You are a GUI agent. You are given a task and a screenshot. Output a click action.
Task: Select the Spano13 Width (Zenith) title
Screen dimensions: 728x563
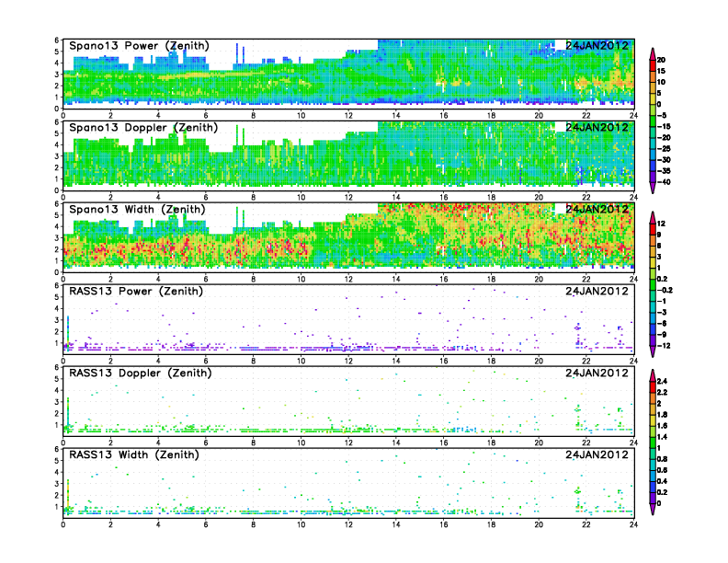tap(139, 210)
